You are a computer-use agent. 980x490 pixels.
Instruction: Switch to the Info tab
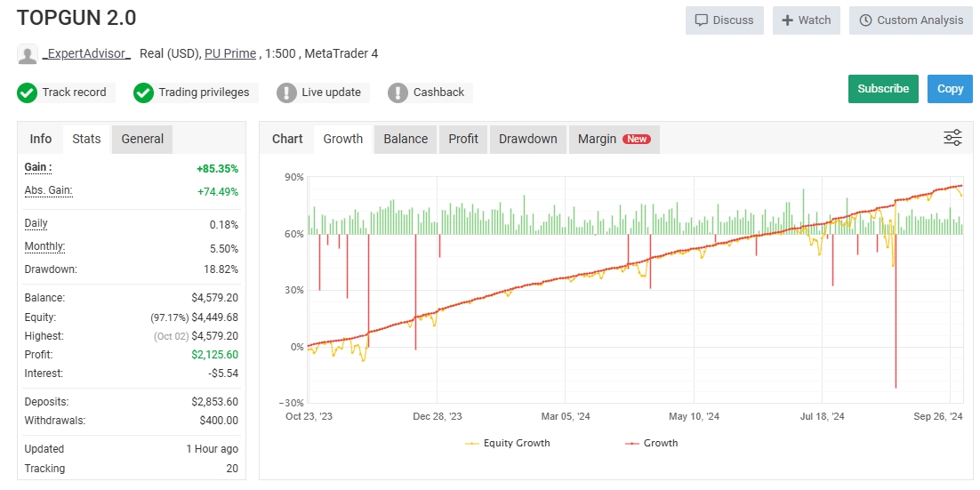point(41,139)
